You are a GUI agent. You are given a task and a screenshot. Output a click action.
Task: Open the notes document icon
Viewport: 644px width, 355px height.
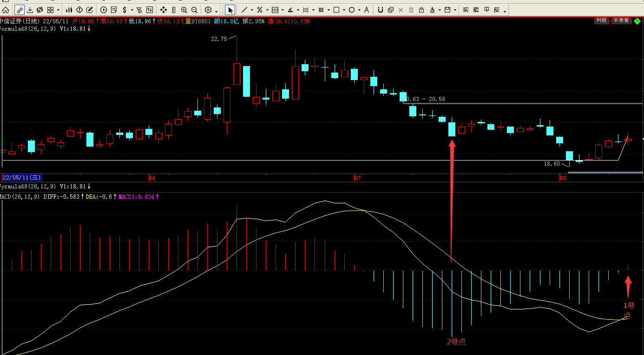tap(114, 10)
